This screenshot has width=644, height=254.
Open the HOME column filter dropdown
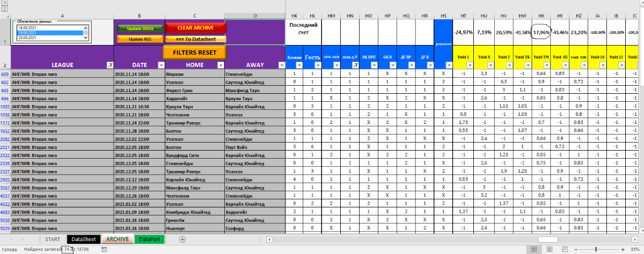[219, 65]
